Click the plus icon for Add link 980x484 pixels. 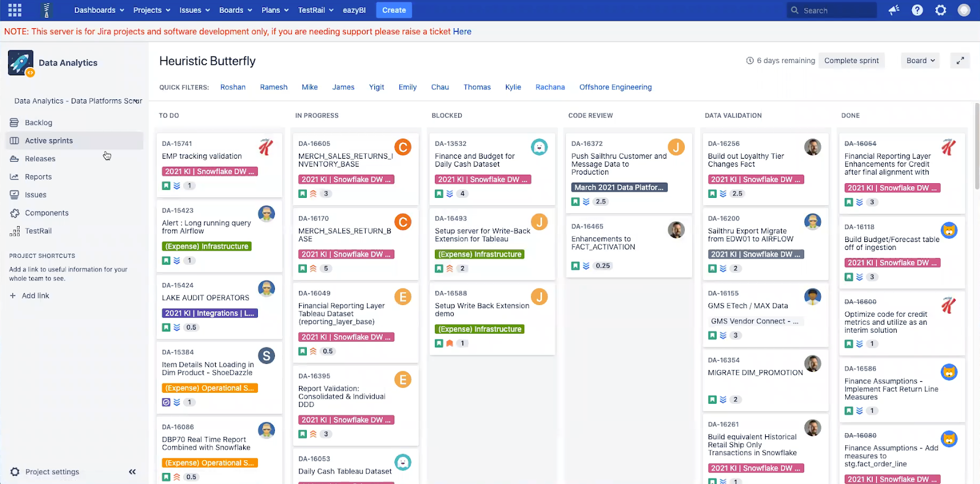13,295
